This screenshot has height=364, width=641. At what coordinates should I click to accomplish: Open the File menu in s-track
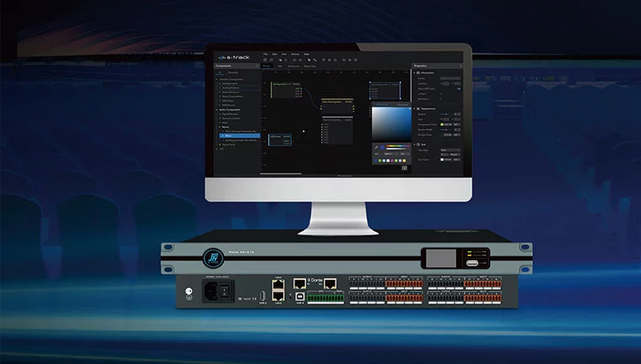(266, 54)
